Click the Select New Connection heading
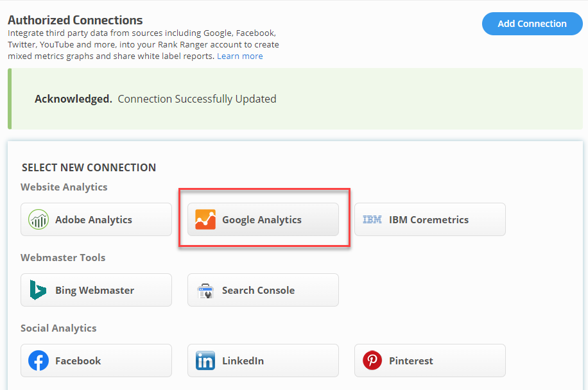The image size is (588, 390). [89, 167]
